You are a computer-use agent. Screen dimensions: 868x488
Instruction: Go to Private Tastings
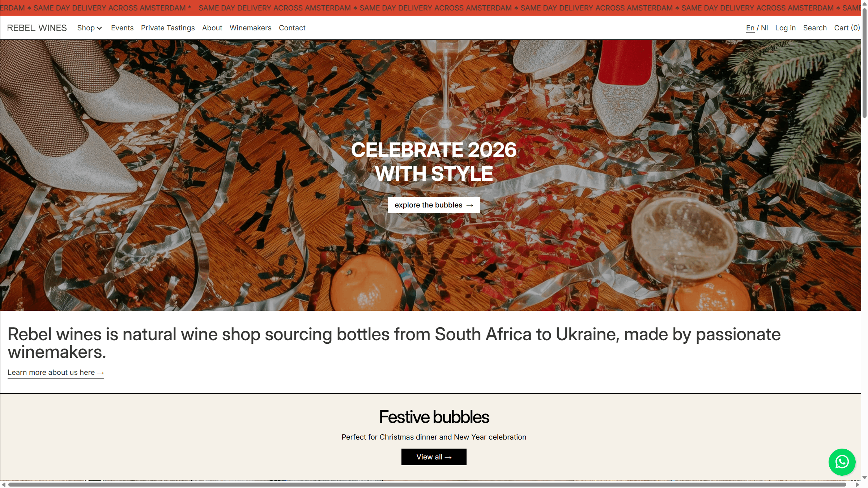[168, 28]
